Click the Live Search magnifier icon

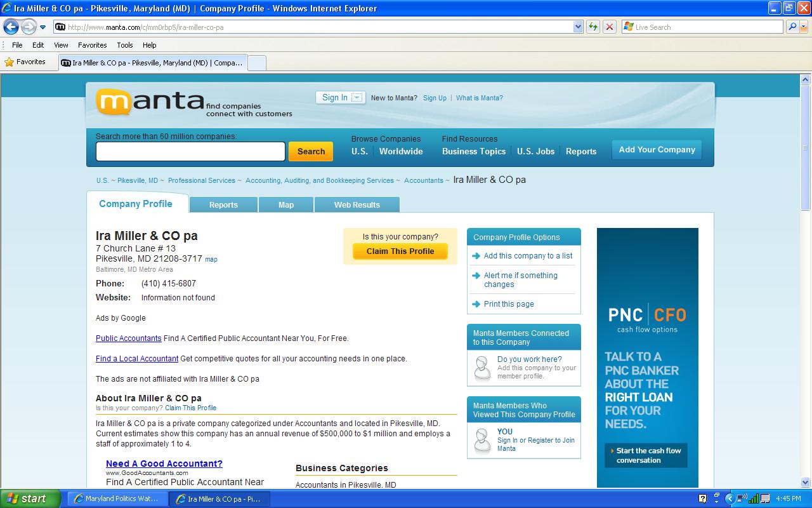[x=792, y=27]
